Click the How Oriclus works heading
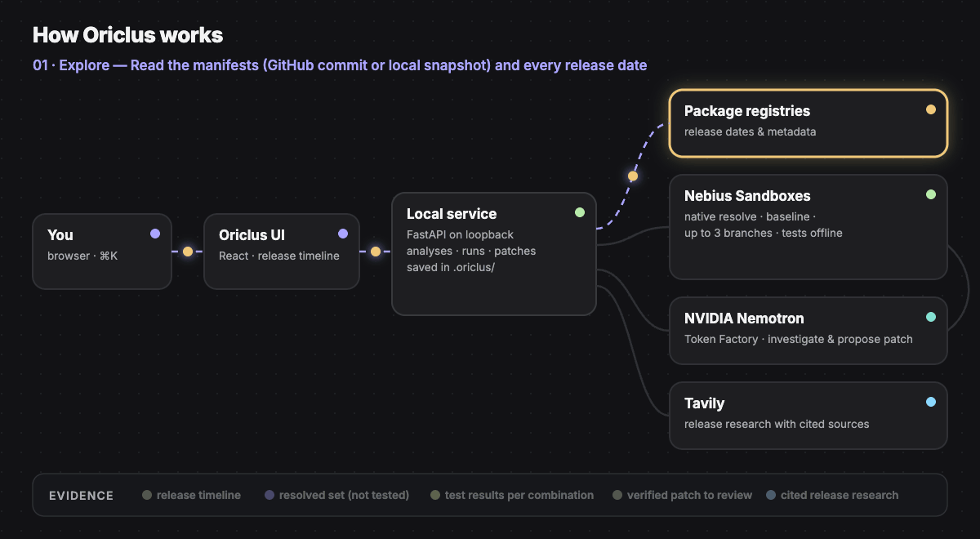 (127, 35)
